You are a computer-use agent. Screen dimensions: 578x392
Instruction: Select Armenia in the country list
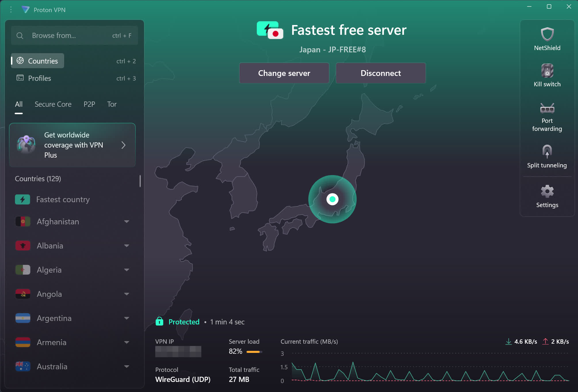(72, 342)
